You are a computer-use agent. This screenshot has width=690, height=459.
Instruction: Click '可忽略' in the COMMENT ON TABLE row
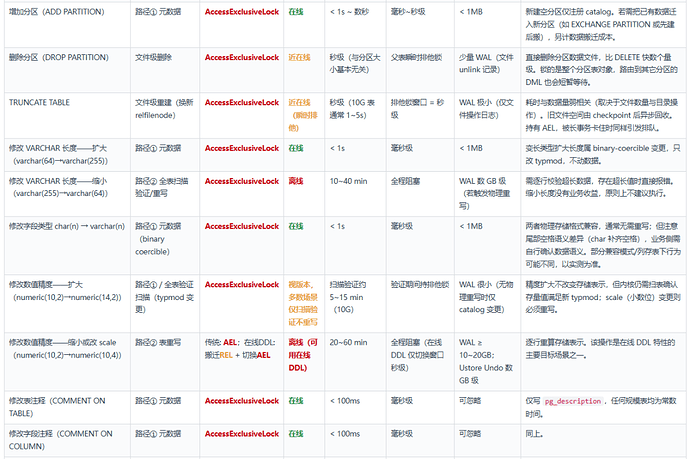click(470, 401)
